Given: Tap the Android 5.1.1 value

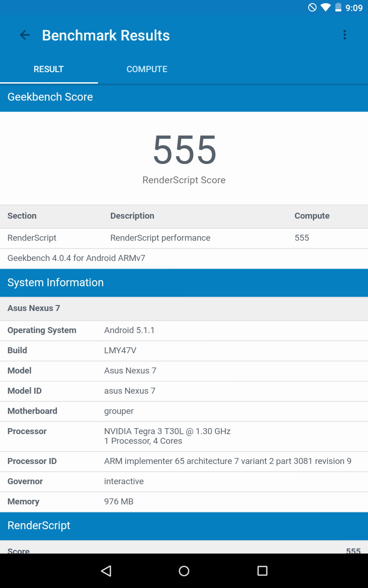Looking at the screenshot, I should [129, 330].
